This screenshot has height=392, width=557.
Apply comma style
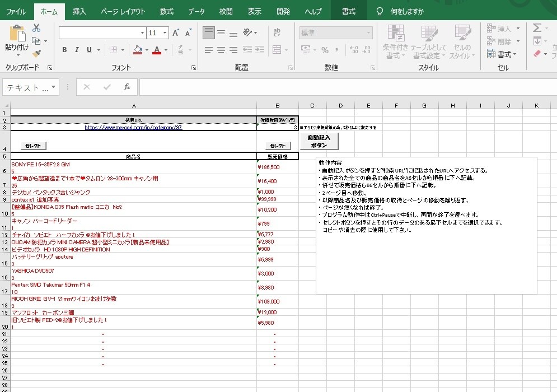point(336,50)
